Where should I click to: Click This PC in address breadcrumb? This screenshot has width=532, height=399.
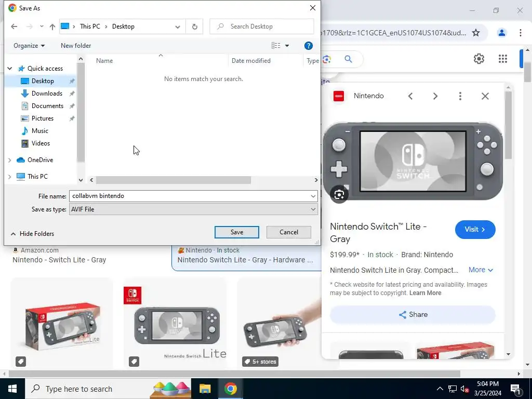pyautogui.click(x=90, y=26)
